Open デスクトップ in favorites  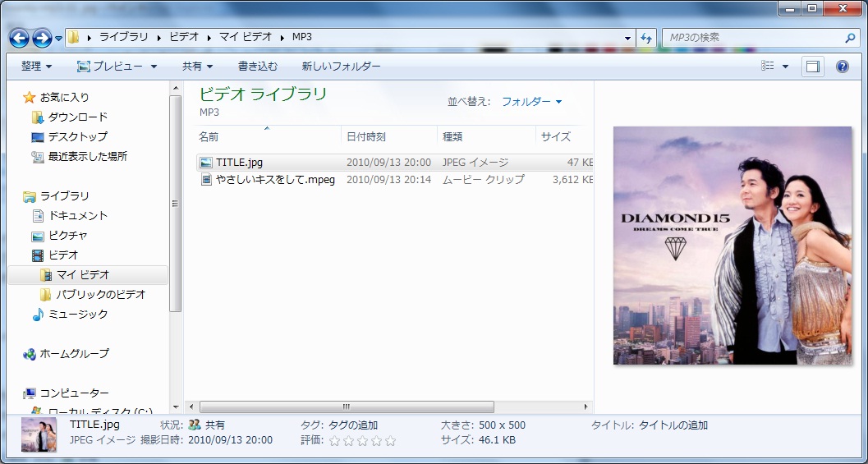tap(77, 137)
